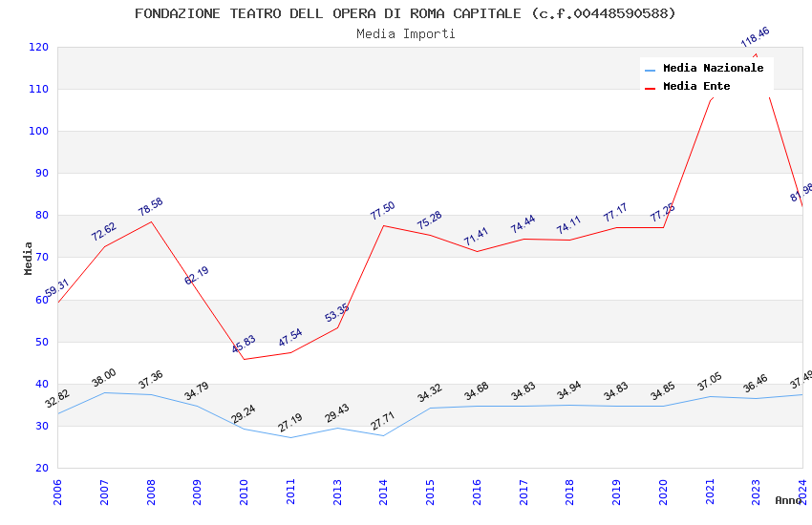Click the 90 y-axis tick label

tap(42, 174)
